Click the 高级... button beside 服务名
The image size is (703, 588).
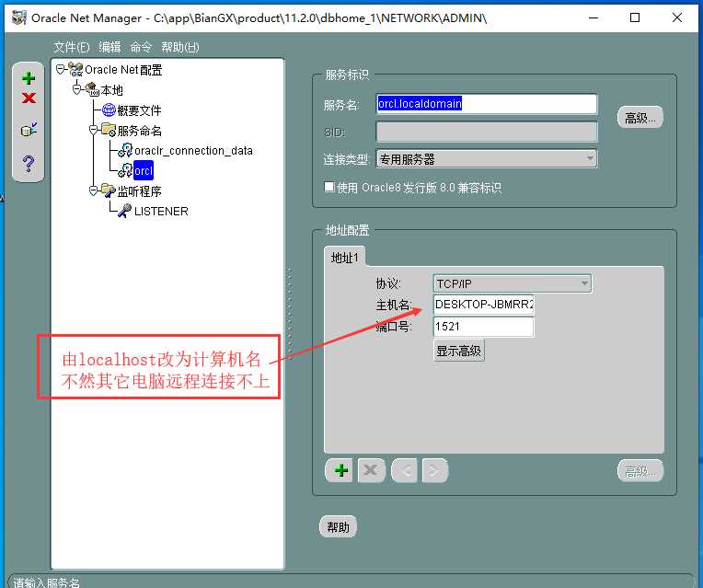tap(640, 118)
